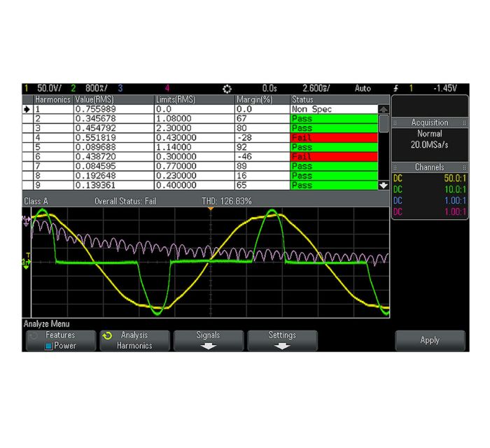Screen dimensions: 490x448
Task: Open the Settings submenu softkey
Action: pyautogui.click(x=283, y=340)
